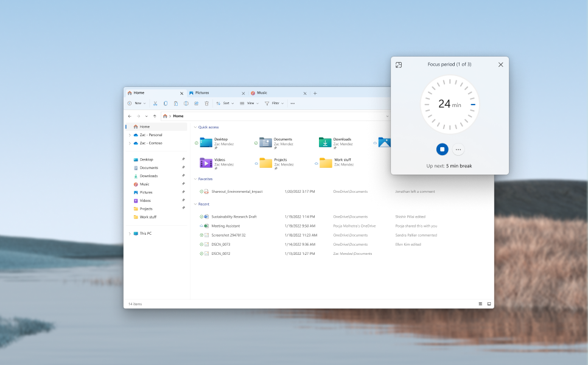
Task: Stop the focus session with the blue stop button
Action: click(x=442, y=149)
